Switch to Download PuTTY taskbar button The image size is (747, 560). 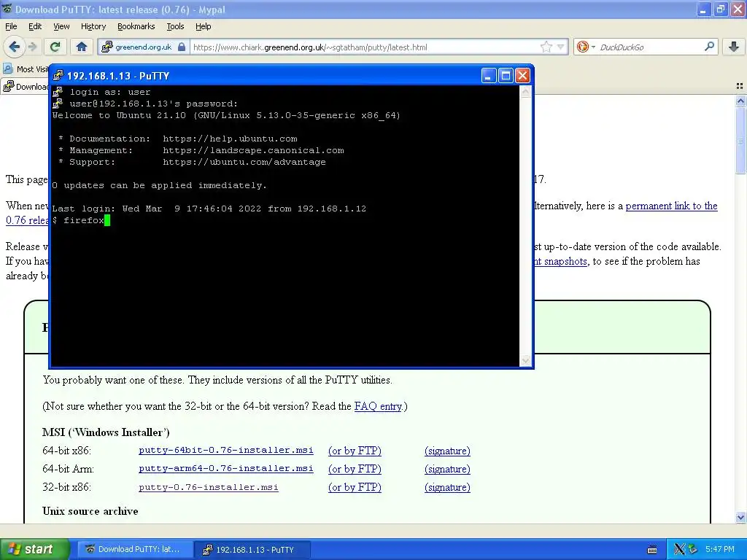[135, 549]
